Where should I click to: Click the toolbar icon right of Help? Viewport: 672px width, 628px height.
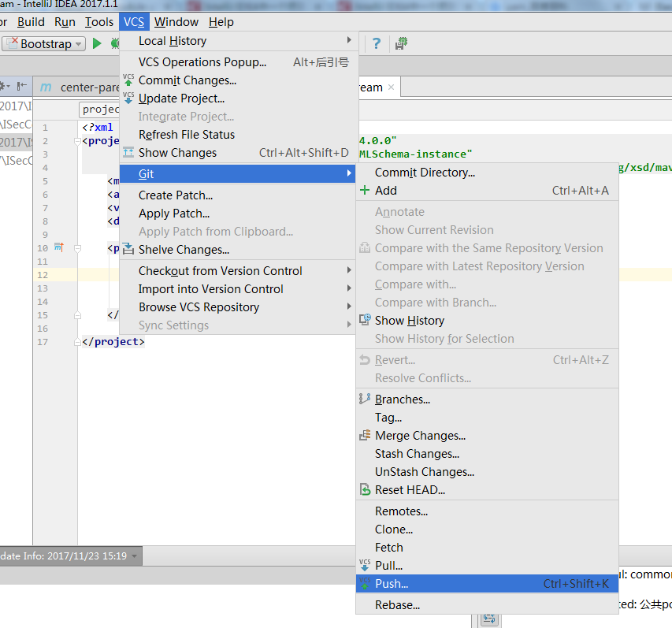[401, 43]
